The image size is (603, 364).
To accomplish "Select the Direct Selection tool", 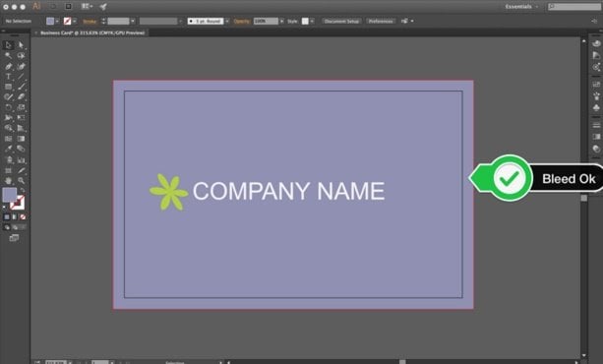I will point(21,45).
